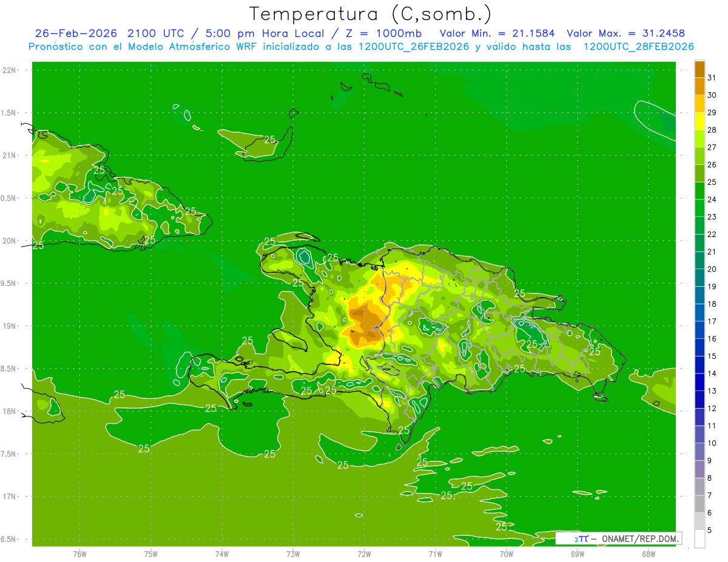728x562 pixels.
Task: Click the "71W" longitude axis label
Action: click(x=435, y=554)
